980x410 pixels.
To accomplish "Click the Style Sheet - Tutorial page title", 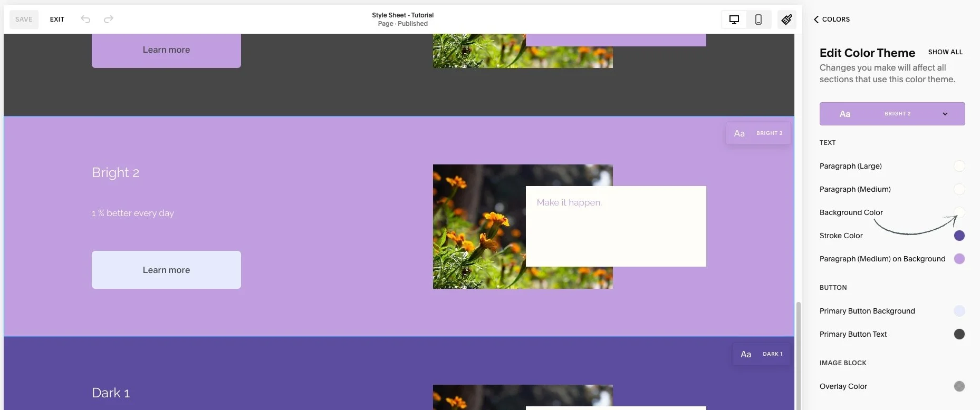I will coord(402,15).
